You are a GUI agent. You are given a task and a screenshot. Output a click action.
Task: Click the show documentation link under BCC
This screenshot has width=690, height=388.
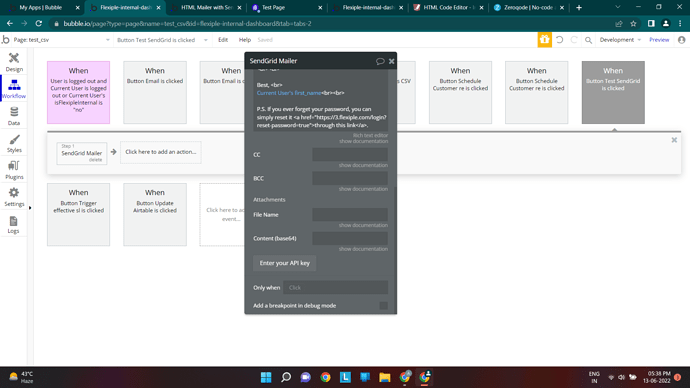click(x=363, y=189)
